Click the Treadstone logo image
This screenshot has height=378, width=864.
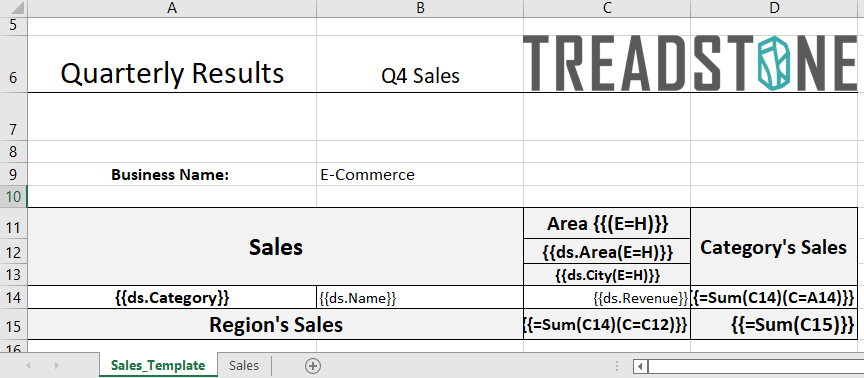point(690,63)
